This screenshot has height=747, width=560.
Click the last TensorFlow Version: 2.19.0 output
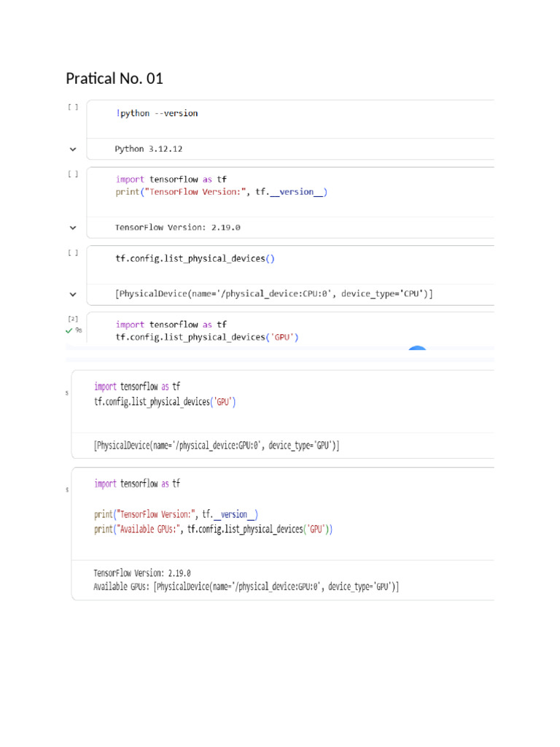tap(142, 573)
